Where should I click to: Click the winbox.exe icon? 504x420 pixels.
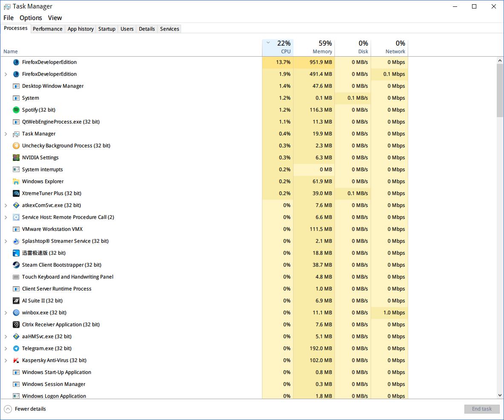point(16,313)
